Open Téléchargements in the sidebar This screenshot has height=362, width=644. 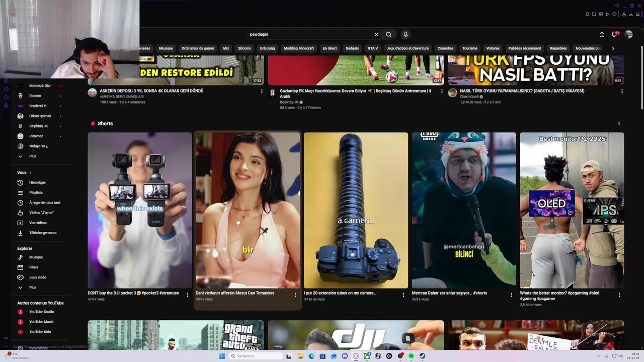[43, 233]
